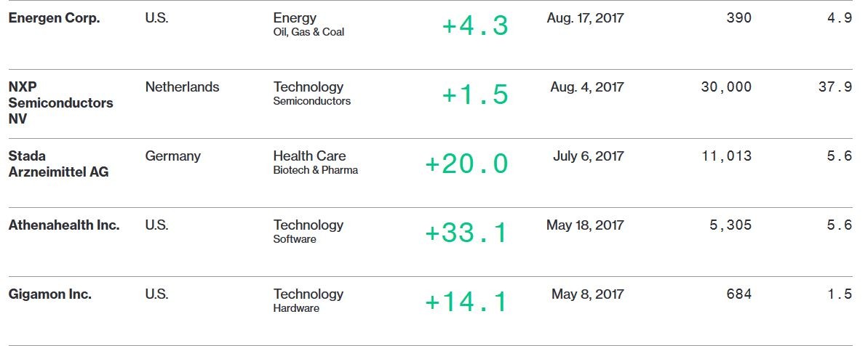Click the Germany country cell
This screenshot has height=346, width=868.
pos(172,156)
